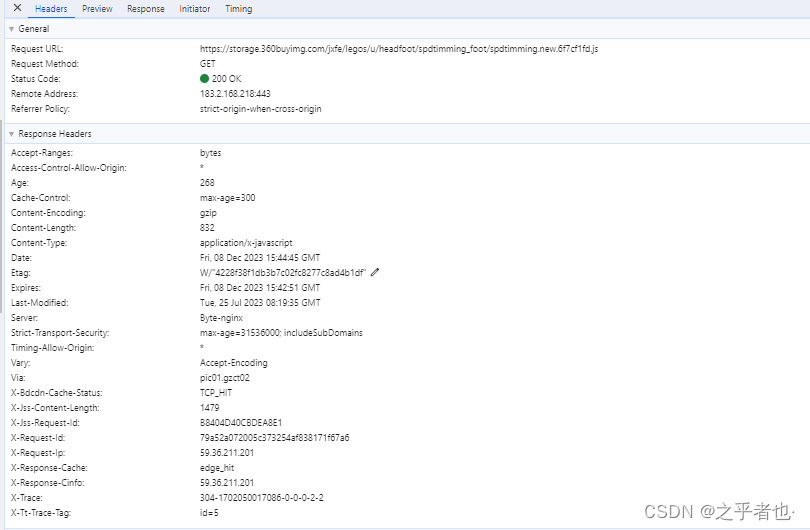810x530 pixels.
Task: Select Cache-Control value max-age=300
Action: click(227, 198)
